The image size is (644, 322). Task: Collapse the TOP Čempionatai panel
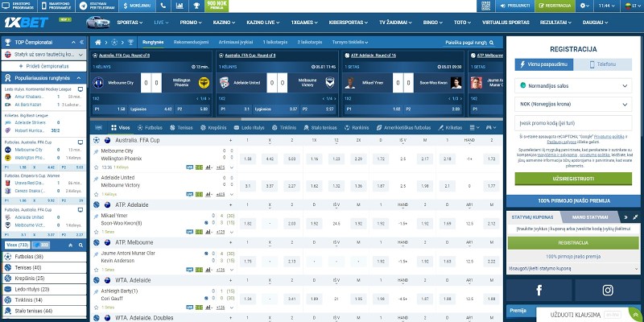pyautogui.click(x=73, y=42)
